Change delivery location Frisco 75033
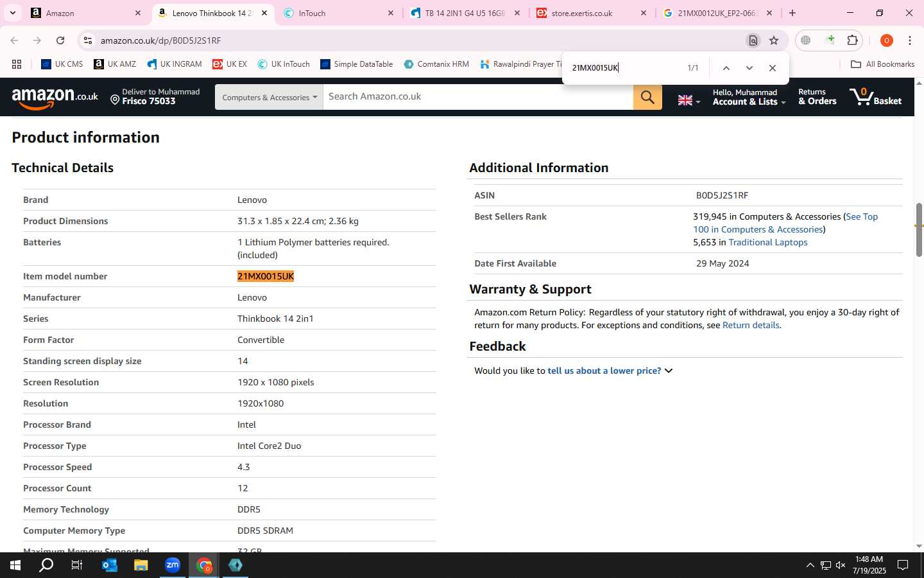The height and width of the screenshot is (578, 924). coord(155,97)
